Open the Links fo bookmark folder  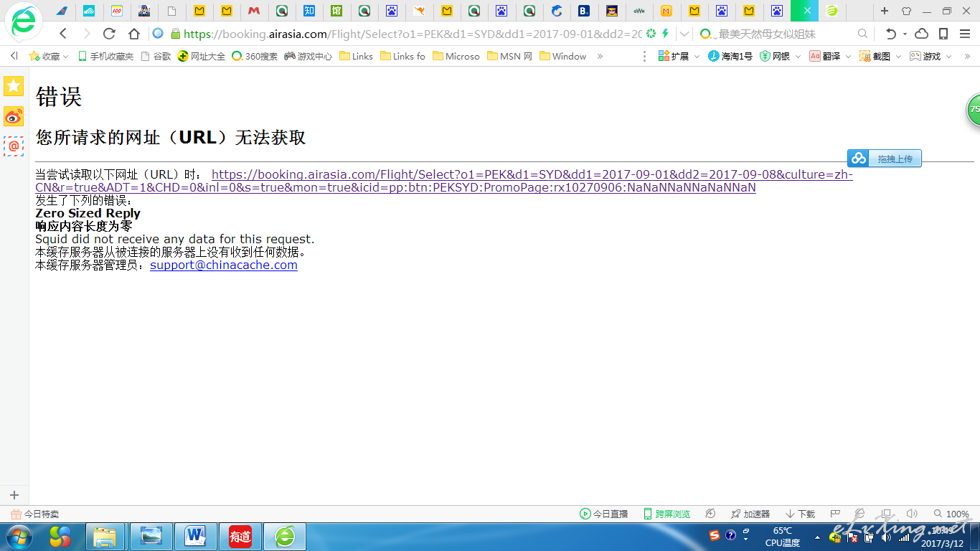[x=402, y=56]
